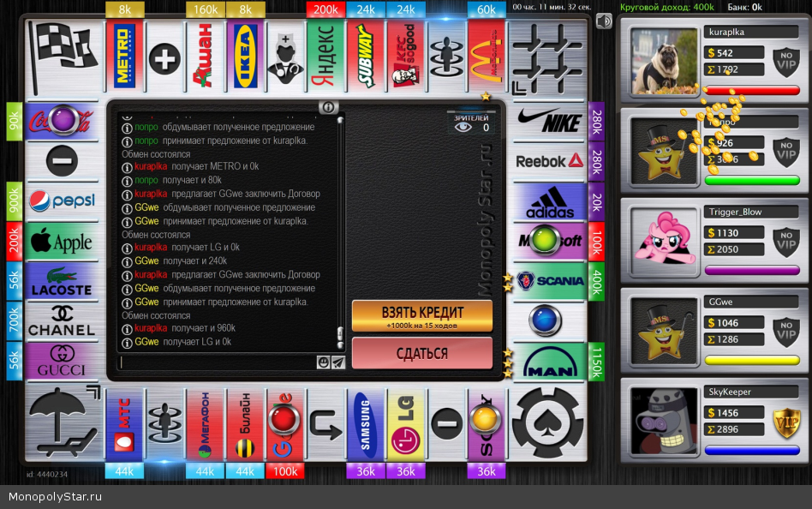812x509 pixels.
Task: Click the СДАТЬСЯ surrender button
Action: pyautogui.click(x=422, y=354)
